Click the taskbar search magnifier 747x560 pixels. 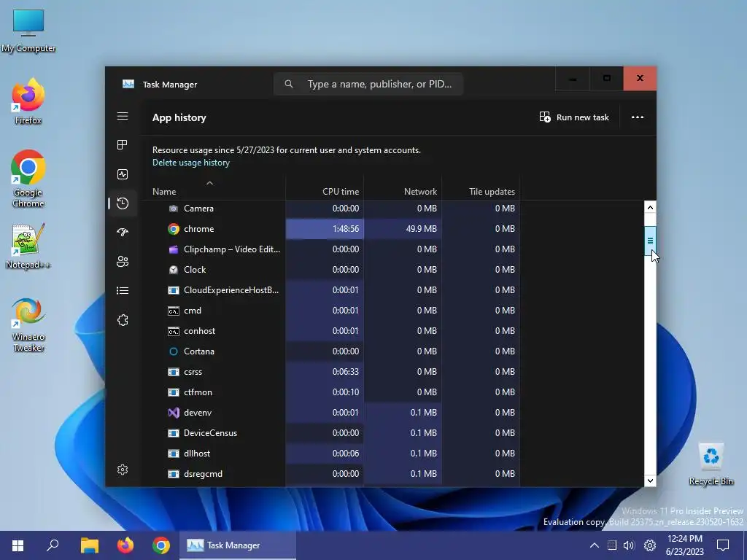tap(53, 545)
